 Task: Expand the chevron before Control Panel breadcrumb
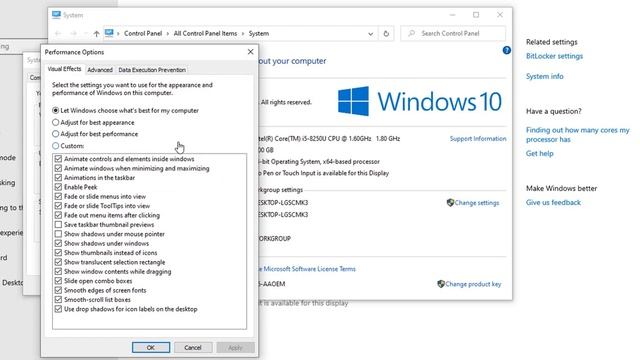118,33
